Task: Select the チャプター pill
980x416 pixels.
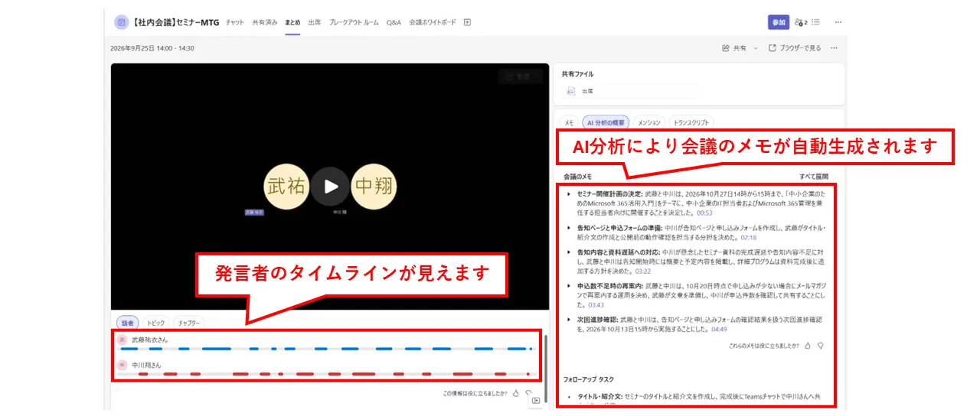Action: [188, 323]
